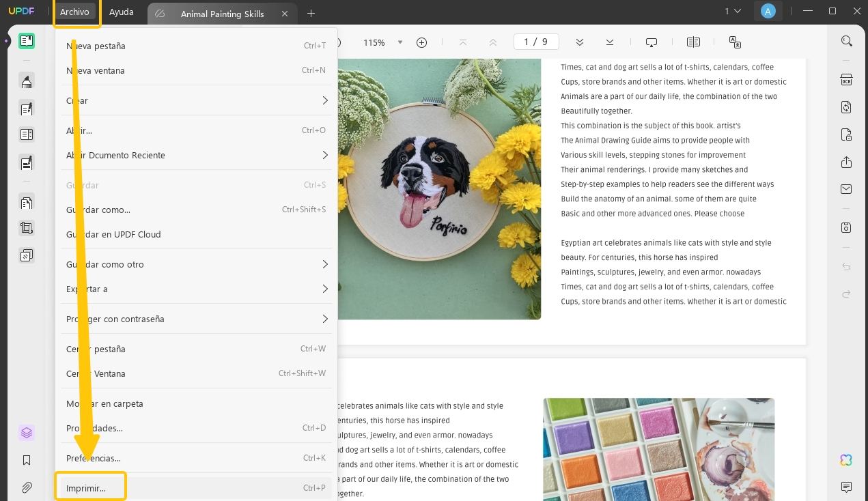
Task: Click the page number input field
Action: coord(536,42)
